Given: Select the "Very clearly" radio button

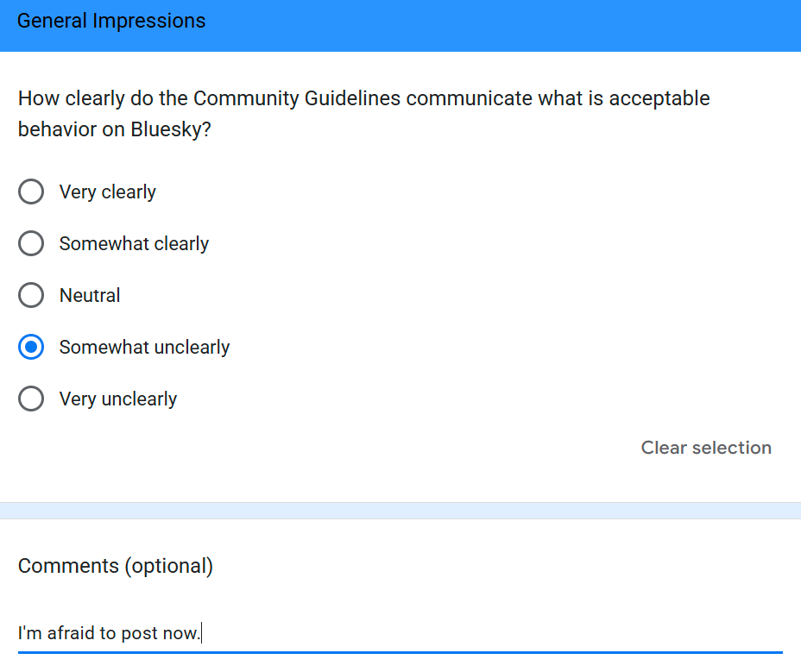Looking at the screenshot, I should click(31, 192).
